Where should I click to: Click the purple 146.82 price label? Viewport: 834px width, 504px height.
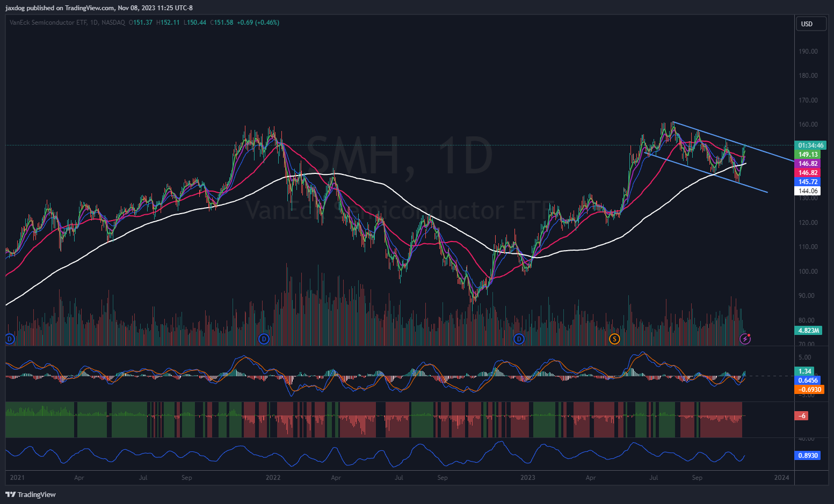[808, 164]
